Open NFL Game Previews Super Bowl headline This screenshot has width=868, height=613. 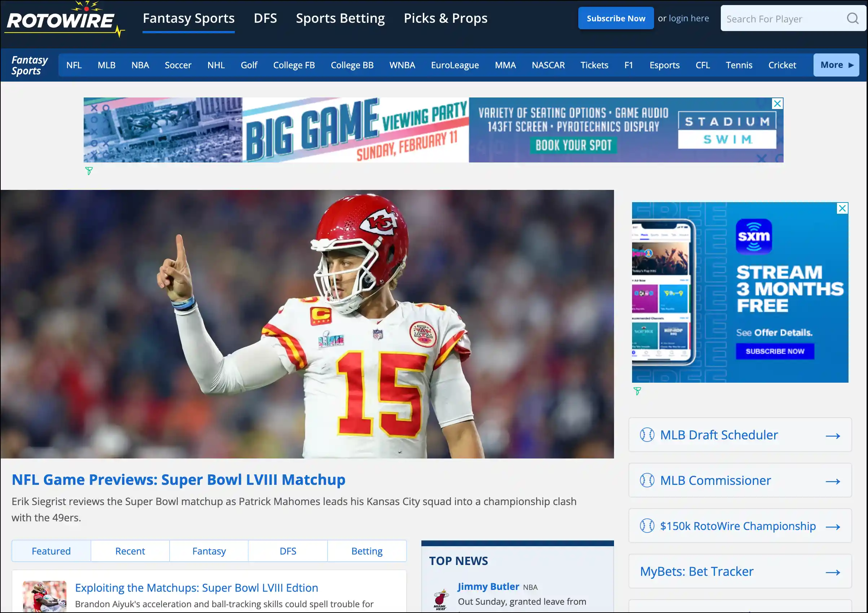click(x=179, y=479)
